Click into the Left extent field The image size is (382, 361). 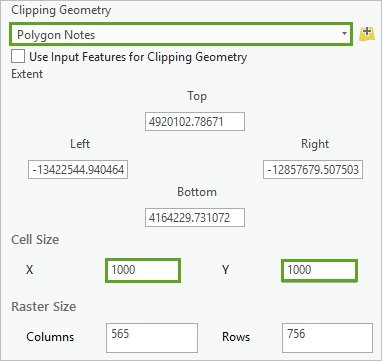(x=78, y=170)
